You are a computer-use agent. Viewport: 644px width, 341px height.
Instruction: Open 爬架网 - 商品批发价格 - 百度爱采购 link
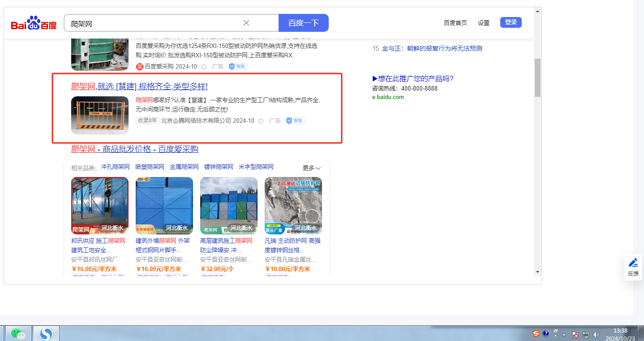click(135, 149)
